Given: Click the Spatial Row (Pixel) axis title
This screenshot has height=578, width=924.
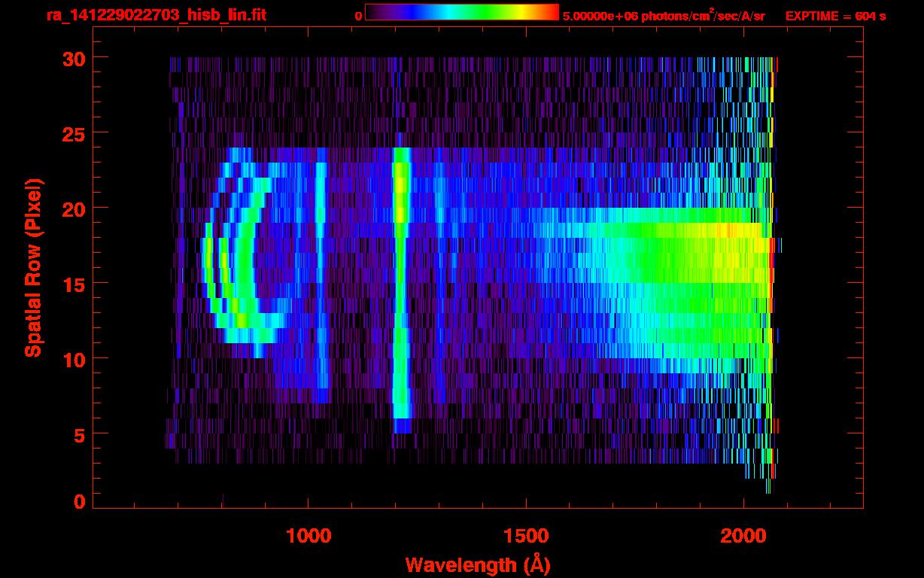Looking at the screenshot, I should [33, 267].
